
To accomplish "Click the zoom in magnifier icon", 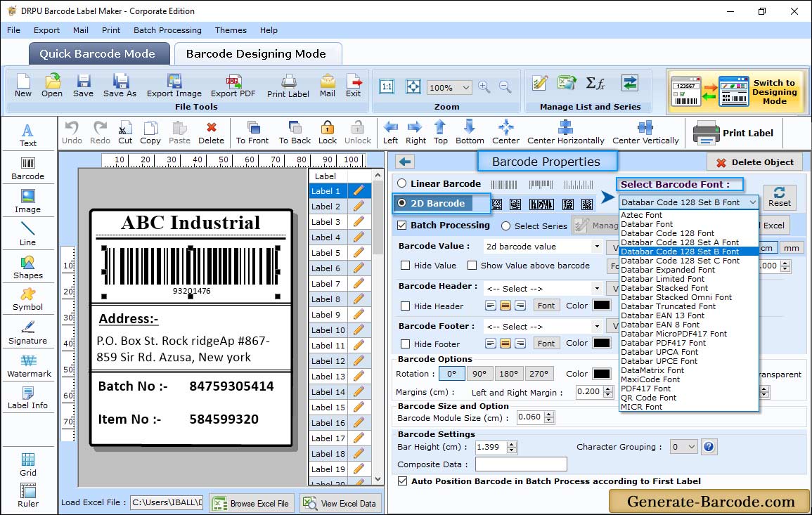I will [x=484, y=87].
